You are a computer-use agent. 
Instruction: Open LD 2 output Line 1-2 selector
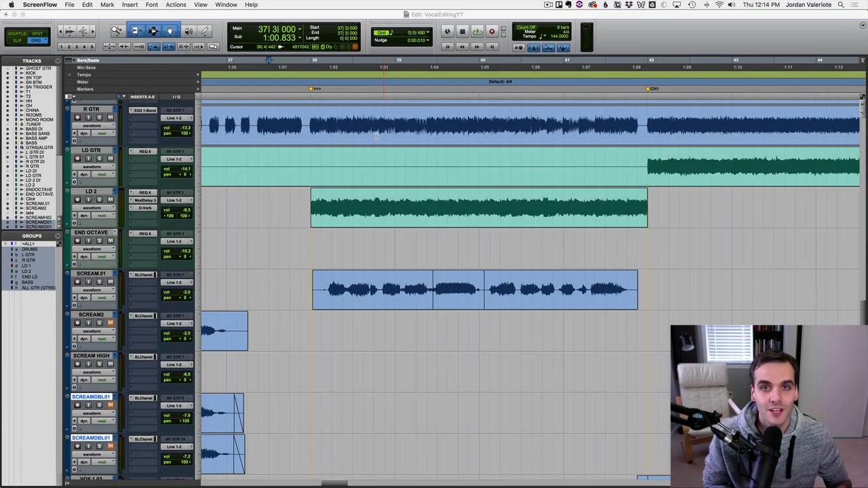point(177,201)
